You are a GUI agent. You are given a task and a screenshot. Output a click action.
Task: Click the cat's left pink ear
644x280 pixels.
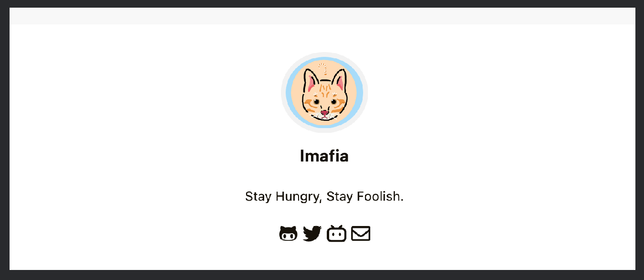point(311,83)
